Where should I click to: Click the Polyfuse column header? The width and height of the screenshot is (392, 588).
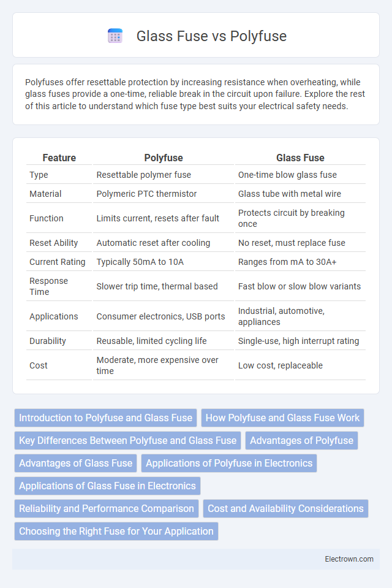(164, 158)
